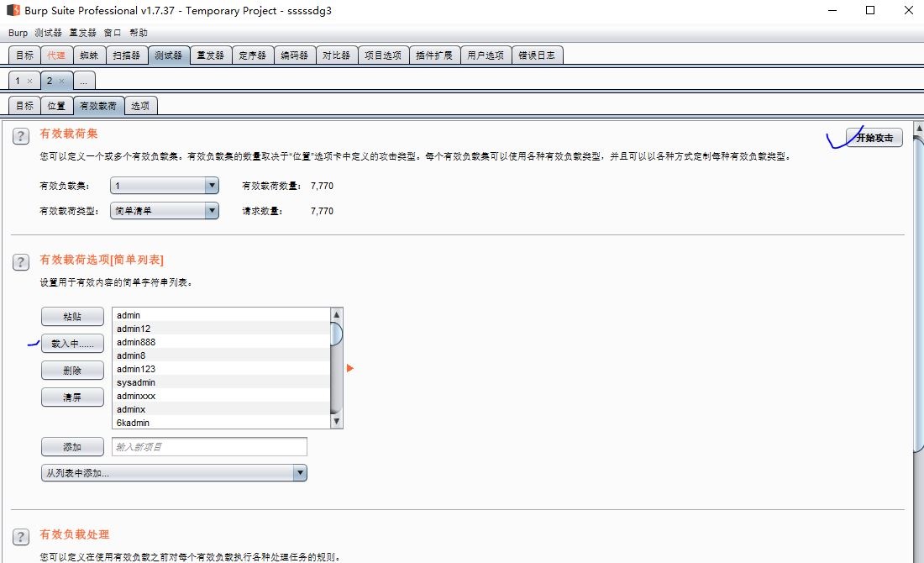
Task: Click payload list scrollbar down arrow
Action: [337, 421]
